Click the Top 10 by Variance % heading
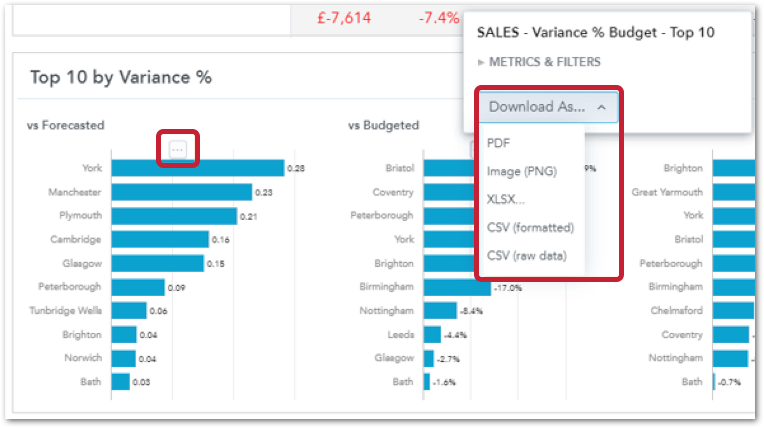This screenshot has height=428, width=764. tap(120, 78)
